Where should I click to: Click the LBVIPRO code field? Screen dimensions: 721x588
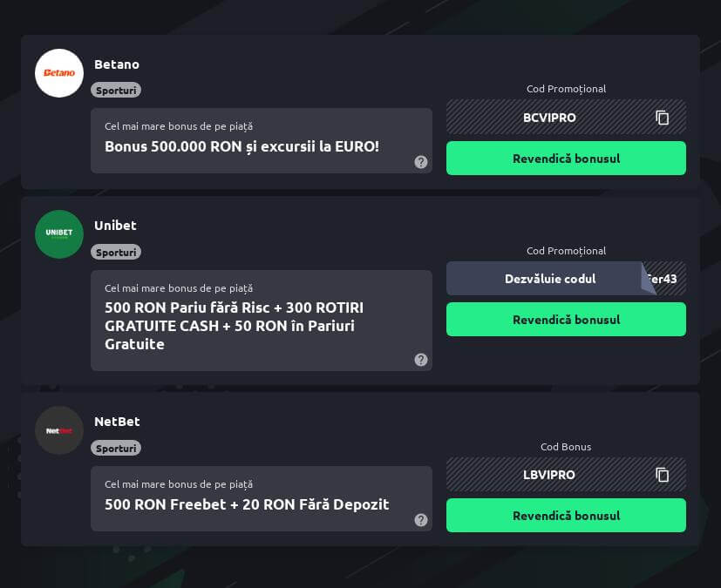(566, 475)
